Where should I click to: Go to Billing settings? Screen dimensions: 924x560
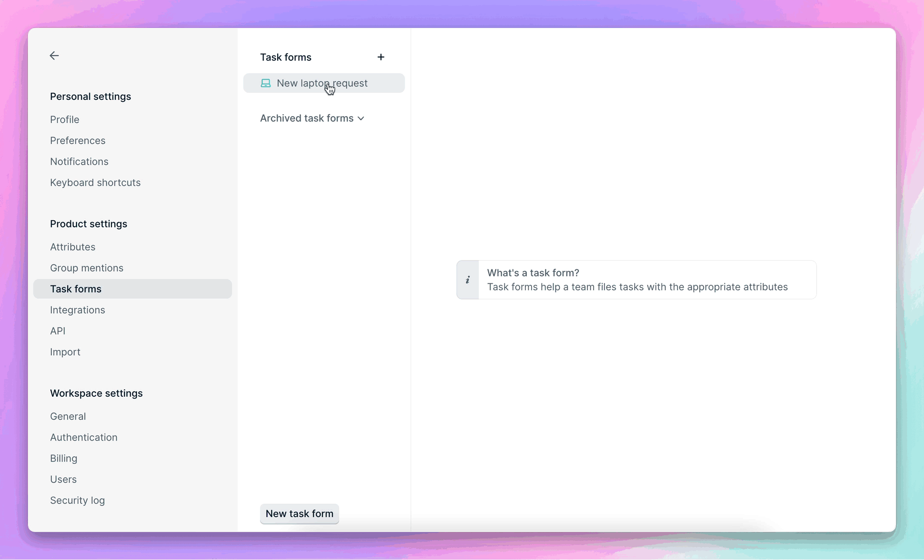coord(64,458)
